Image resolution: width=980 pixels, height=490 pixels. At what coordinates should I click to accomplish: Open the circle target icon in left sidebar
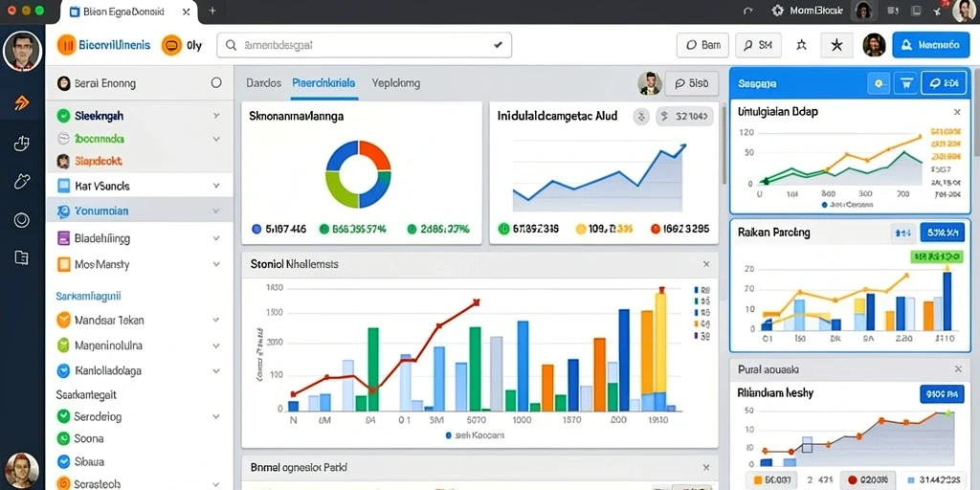click(x=22, y=220)
